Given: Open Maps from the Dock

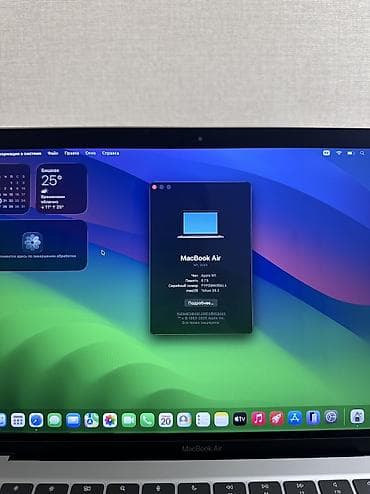Looking at the screenshot, I should 91,420.
